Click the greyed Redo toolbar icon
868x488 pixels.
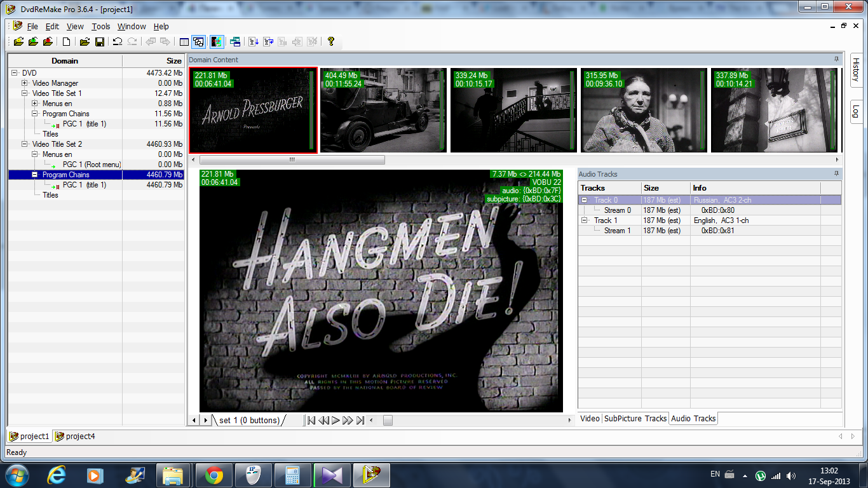click(x=133, y=42)
